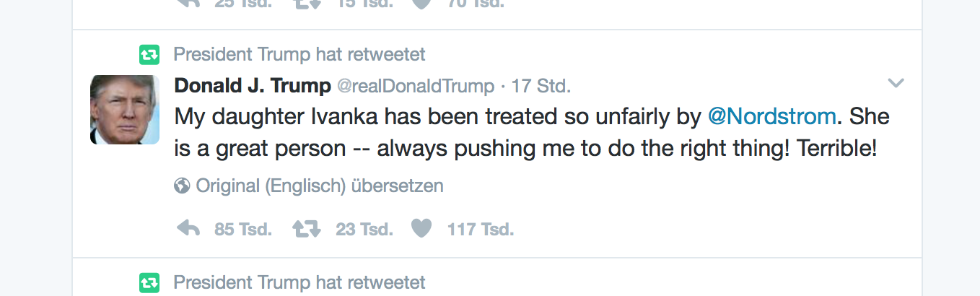
Task: Click the 117 Tsd. like count
Action: coord(481,230)
